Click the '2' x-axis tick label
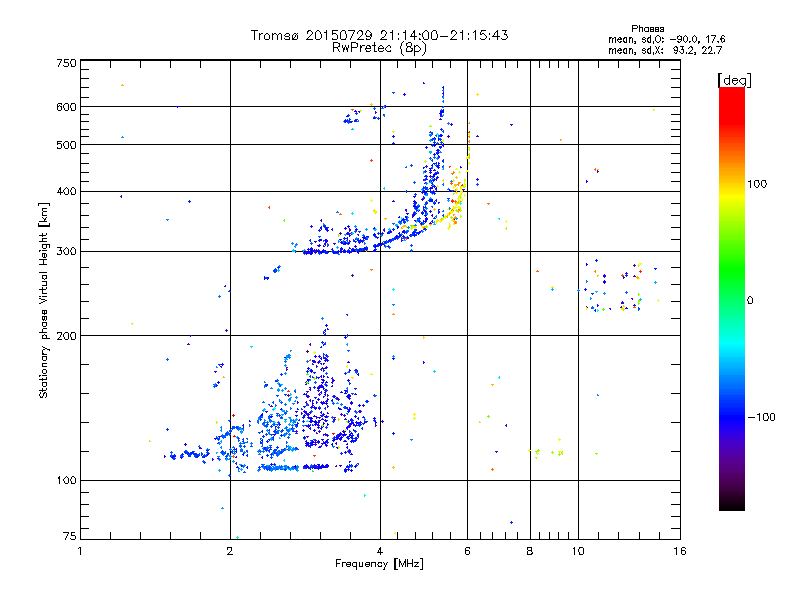800x600 pixels. point(230,552)
